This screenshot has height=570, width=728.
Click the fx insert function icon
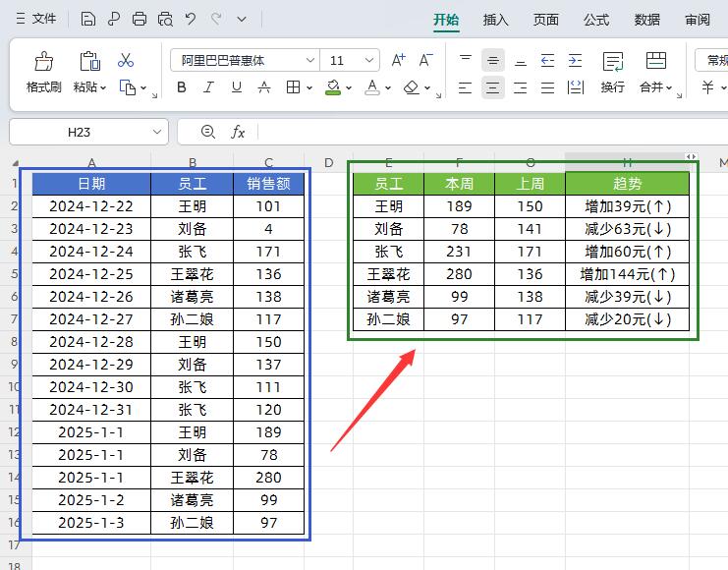pyautogui.click(x=238, y=133)
